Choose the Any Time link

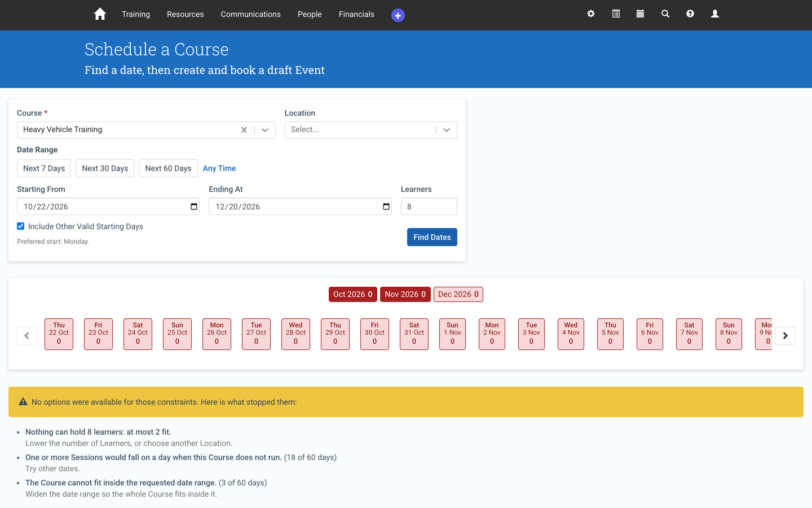tap(219, 168)
